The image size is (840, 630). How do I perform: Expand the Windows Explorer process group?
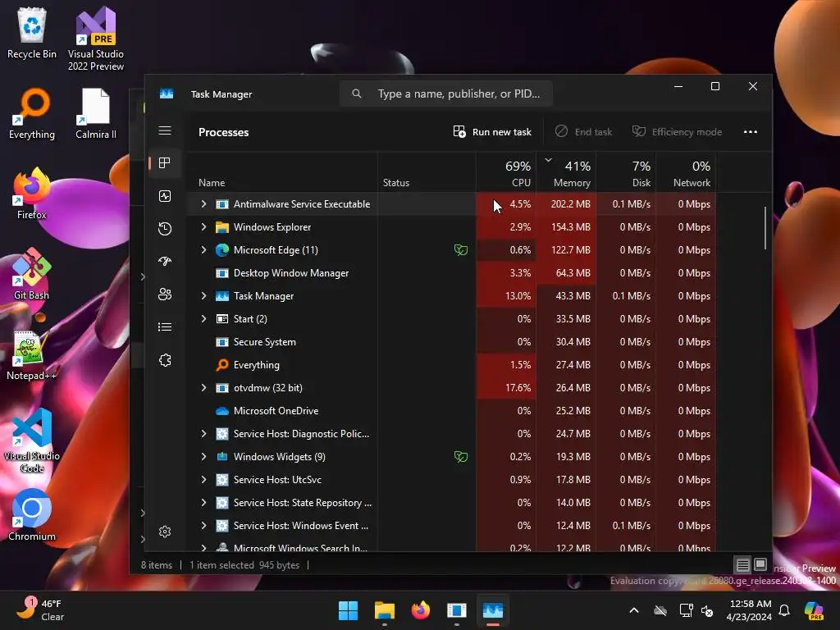point(203,227)
